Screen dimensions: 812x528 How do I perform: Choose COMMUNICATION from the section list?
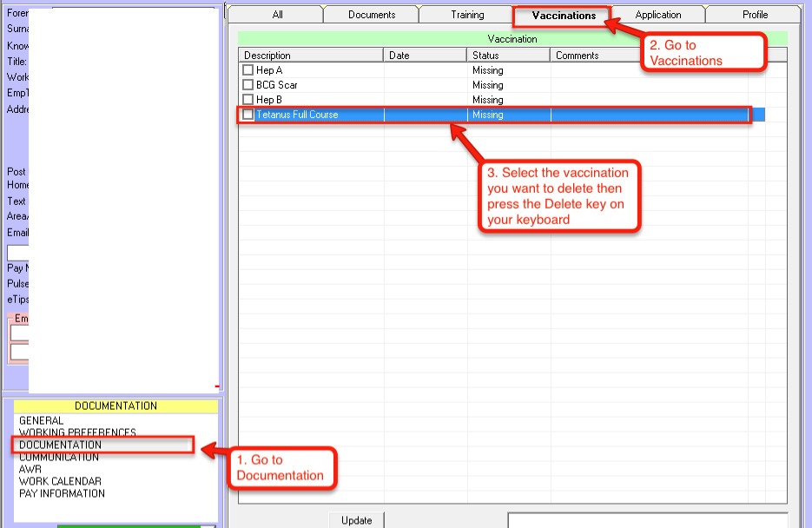click(x=59, y=458)
